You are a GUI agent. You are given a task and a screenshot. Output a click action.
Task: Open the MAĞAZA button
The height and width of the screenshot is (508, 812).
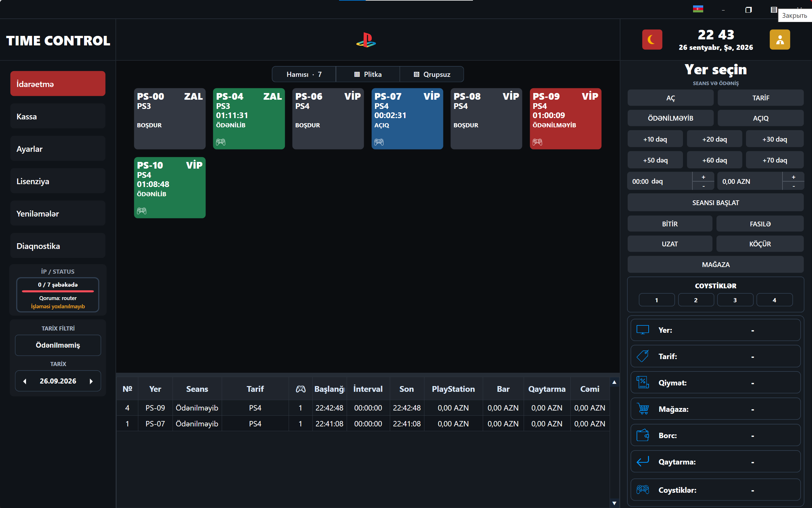pyautogui.click(x=715, y=264)
